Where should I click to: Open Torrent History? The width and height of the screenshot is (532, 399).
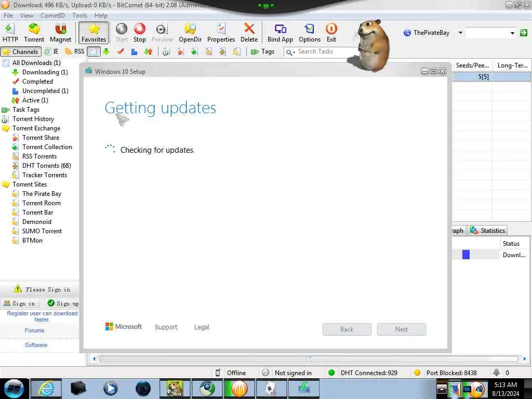click(33, 119)
